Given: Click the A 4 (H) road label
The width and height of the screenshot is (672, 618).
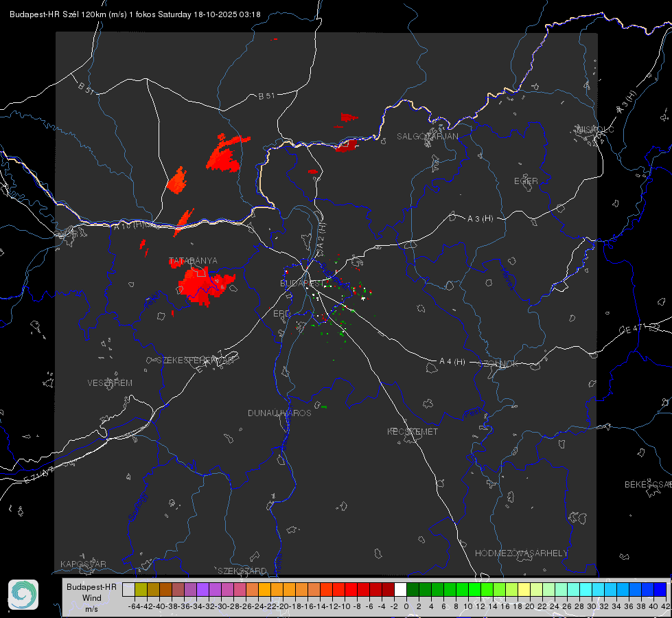Looking at the screenshot, I should [452, 362].
